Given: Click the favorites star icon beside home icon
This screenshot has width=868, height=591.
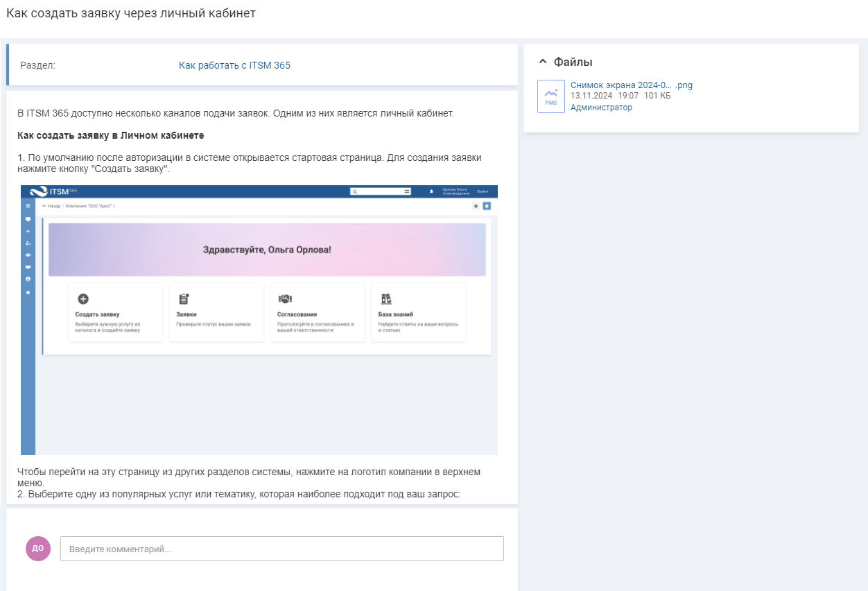Looking at the screenshot, I should pos(476,206).
